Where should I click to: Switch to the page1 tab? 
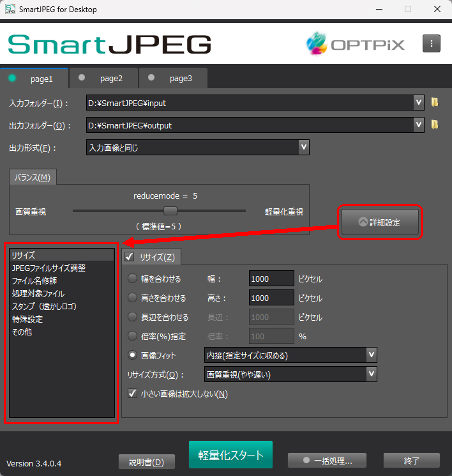coord(34,78)
